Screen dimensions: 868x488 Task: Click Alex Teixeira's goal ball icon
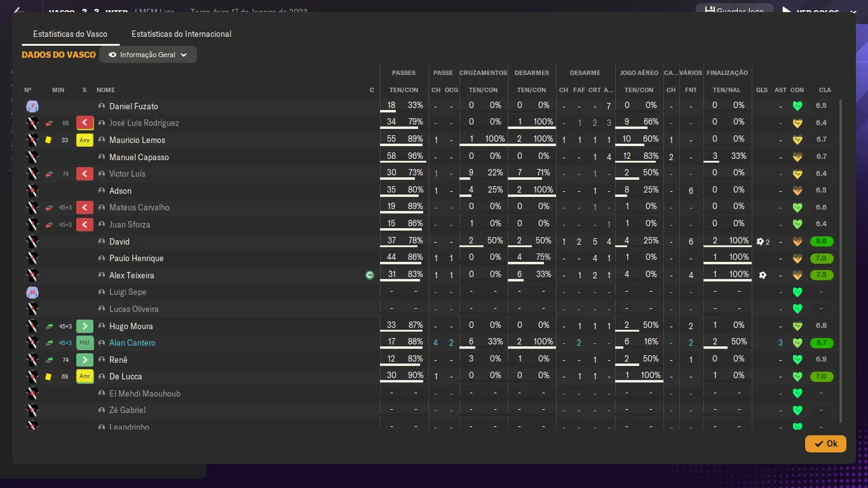click(763, 275)
